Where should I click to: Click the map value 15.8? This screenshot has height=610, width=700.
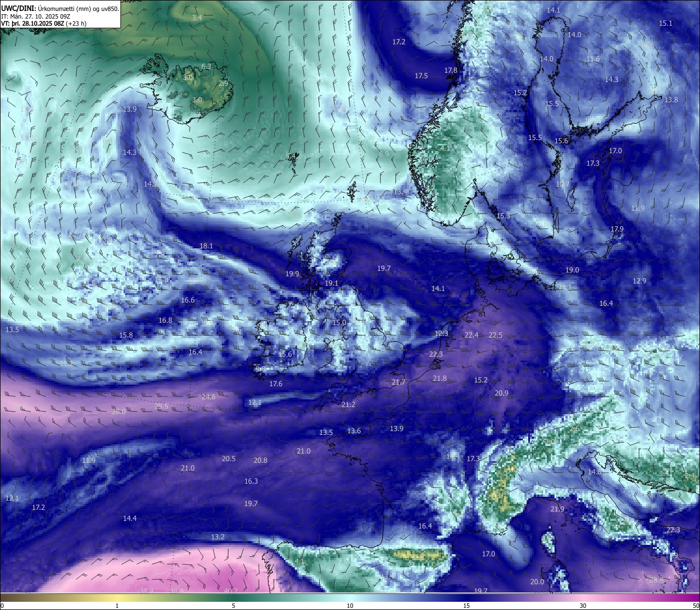126,335
